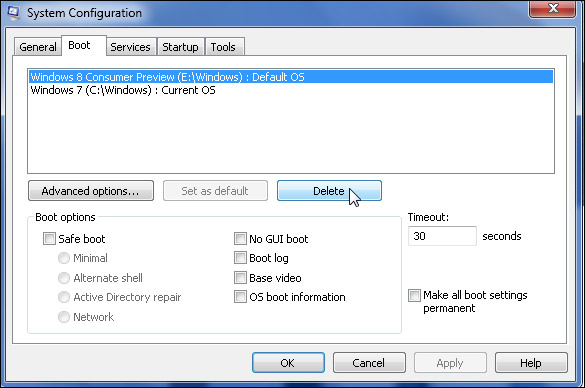Tick OS boot information checkbox

pos(240,297)
